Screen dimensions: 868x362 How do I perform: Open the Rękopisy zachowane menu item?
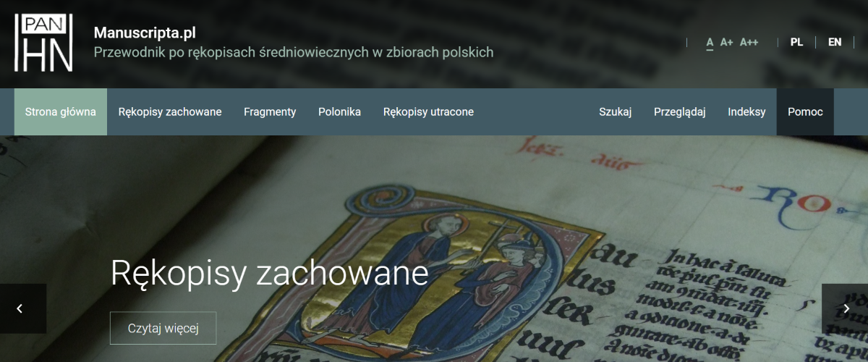point(170,111)
